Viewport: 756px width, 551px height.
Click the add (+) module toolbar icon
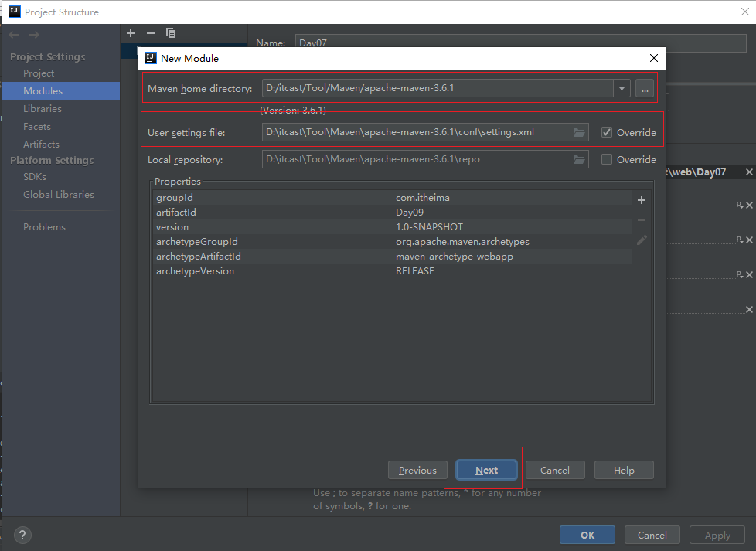pyautogui.click(x=131, y=33)
